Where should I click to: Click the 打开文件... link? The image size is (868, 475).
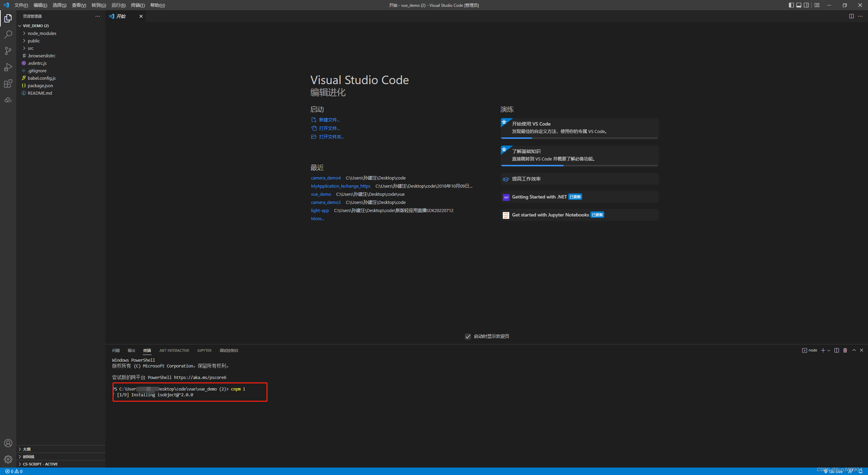[329, 128]
